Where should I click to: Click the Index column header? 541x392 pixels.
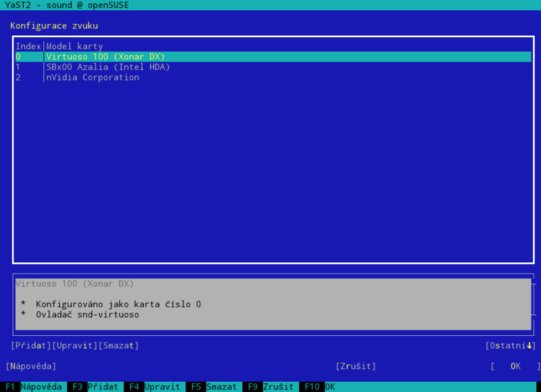tap(28, 46)
